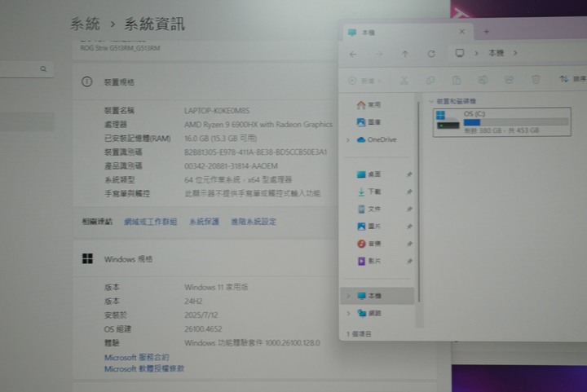Click pin icon beside Pictures
Image resolution: width=587 pixels, height=392 pixels.
click(409, 227)
